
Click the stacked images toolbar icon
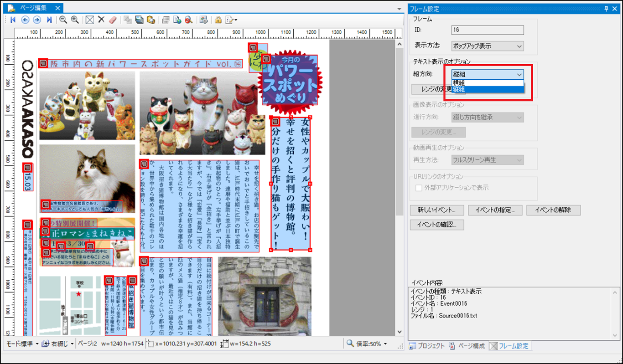pos(139,20)
